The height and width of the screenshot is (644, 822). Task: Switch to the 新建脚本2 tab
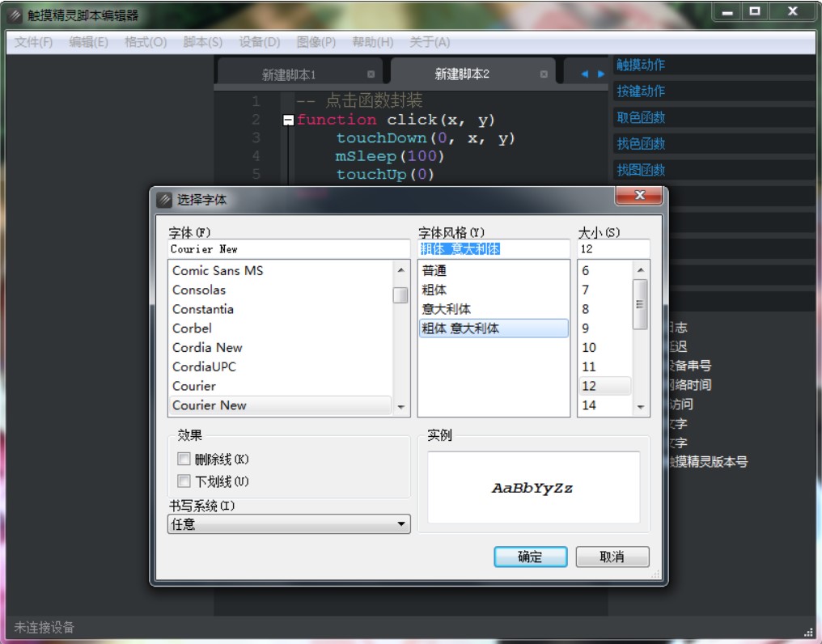coord(462,74)
